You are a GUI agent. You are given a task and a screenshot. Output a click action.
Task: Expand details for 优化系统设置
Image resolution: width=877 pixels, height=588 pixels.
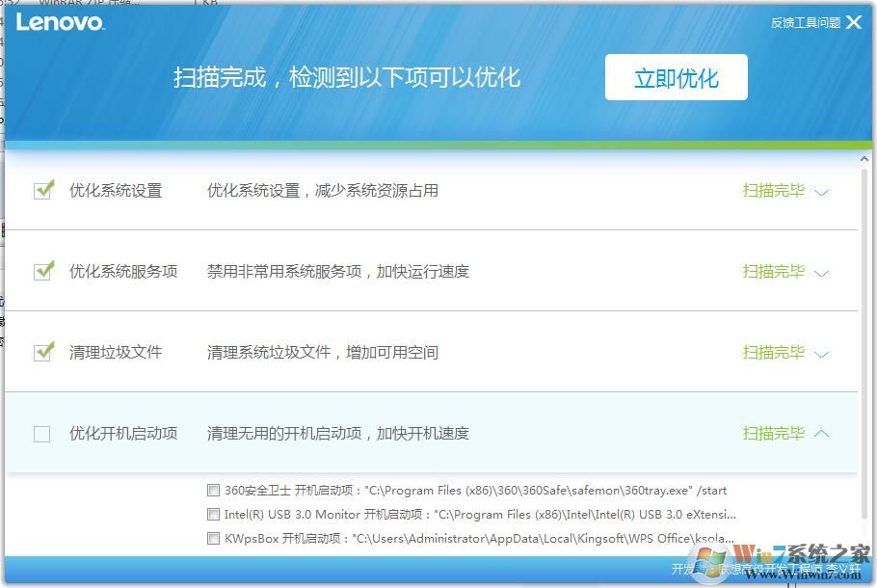(x=821, y=192)
